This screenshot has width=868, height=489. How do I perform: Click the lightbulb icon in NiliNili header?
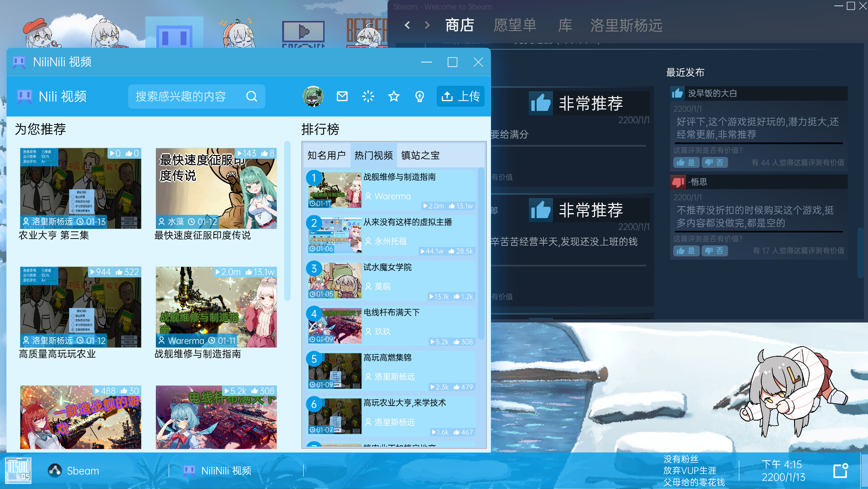[x=420, y=96]
